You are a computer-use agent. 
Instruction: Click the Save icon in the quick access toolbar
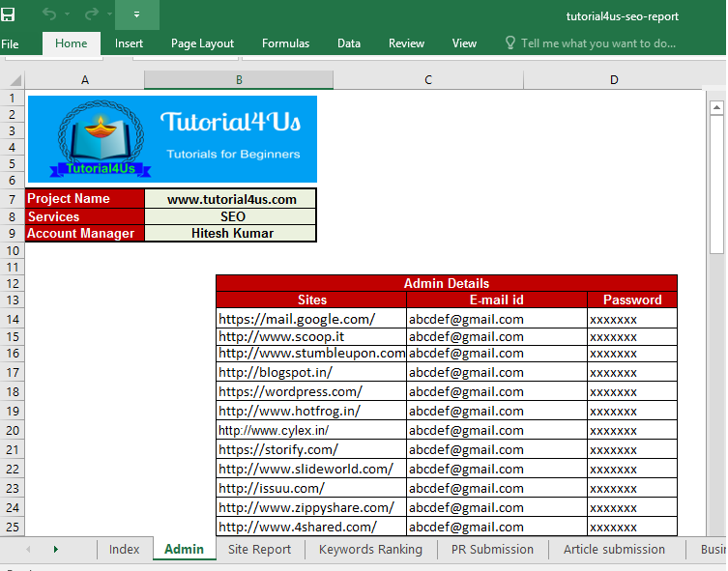[8, 14]
